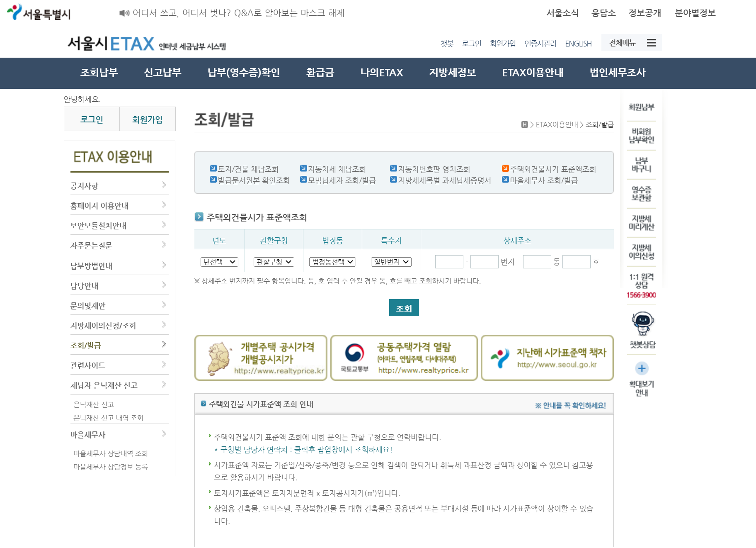This screenshot has height=548, width=756.
Task: Open the chatbot robot consultation icon
Action: (643, 324)
